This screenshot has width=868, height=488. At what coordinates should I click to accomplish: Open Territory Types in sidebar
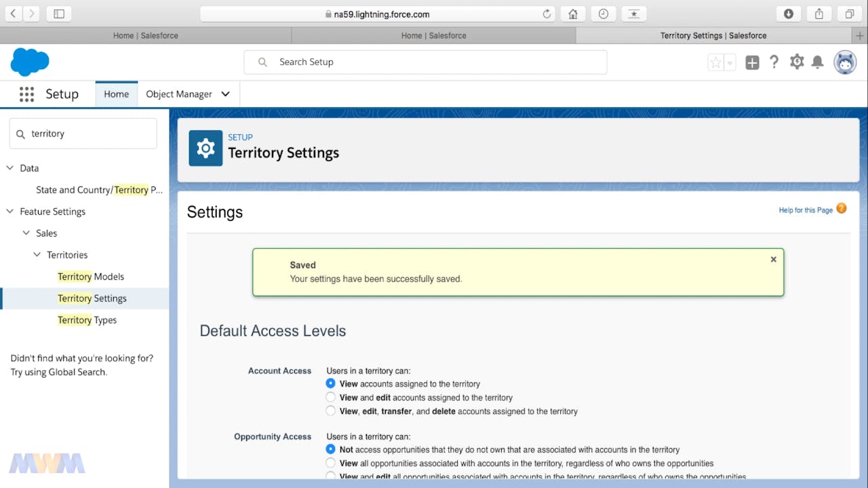tap(87, 320)
